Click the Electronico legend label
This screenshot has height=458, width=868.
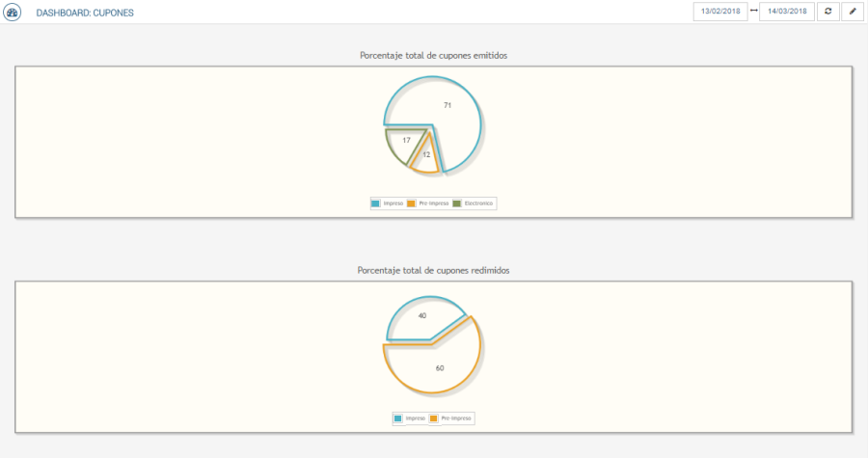478,203
